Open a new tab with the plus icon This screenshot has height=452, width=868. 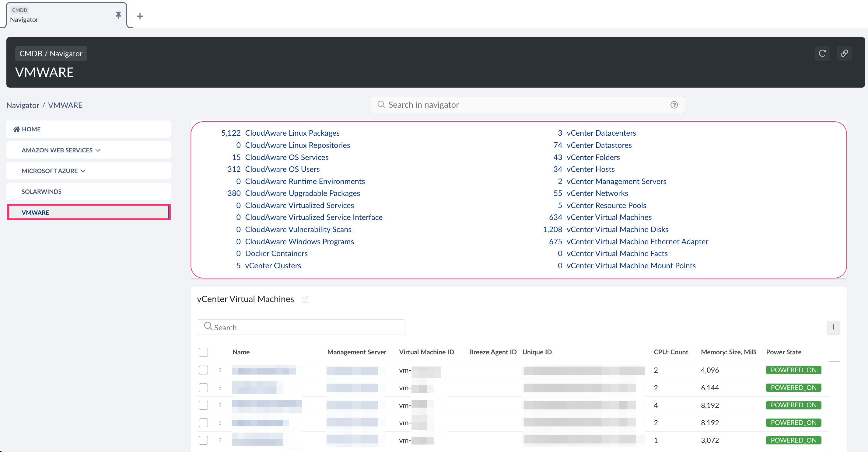tap(140, 16)
